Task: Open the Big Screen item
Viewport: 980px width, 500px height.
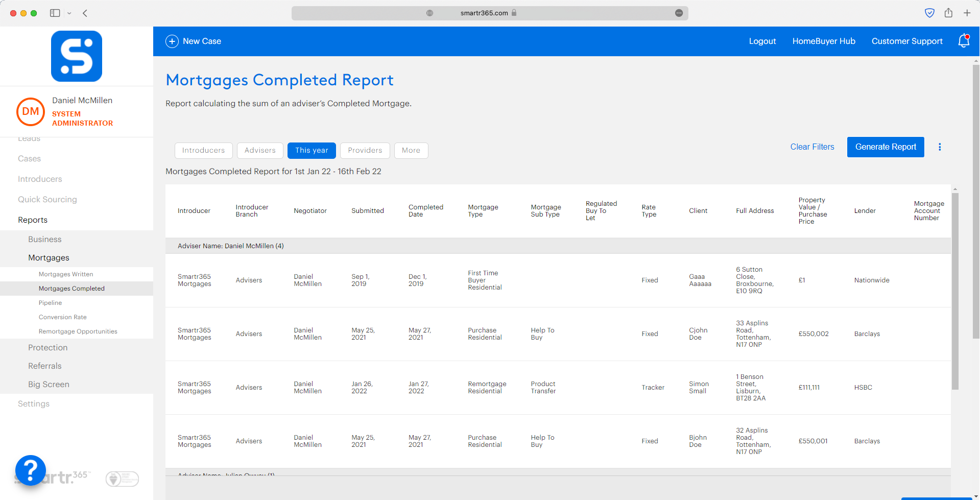Action: (49, 385)
